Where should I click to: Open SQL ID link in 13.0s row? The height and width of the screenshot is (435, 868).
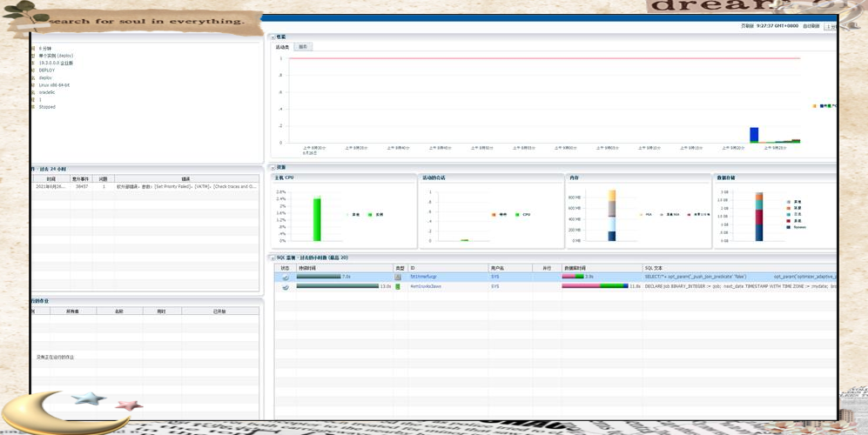point(426,287)
